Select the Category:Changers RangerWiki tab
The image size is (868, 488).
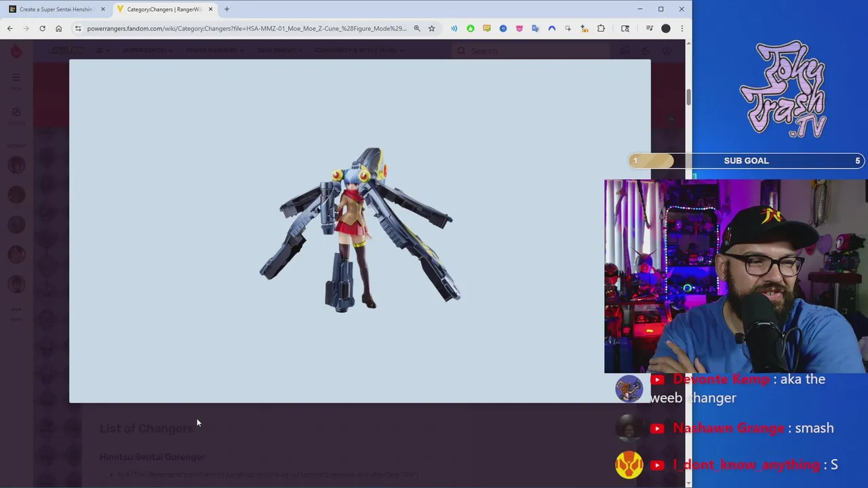pos(163,9)
